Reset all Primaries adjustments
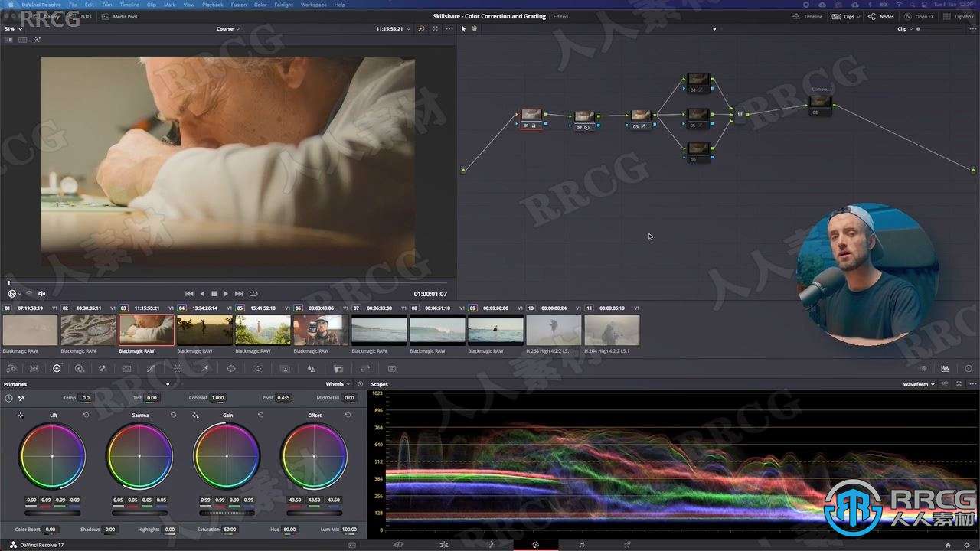Viewport: 980px width, 551px height. [360, 384]
